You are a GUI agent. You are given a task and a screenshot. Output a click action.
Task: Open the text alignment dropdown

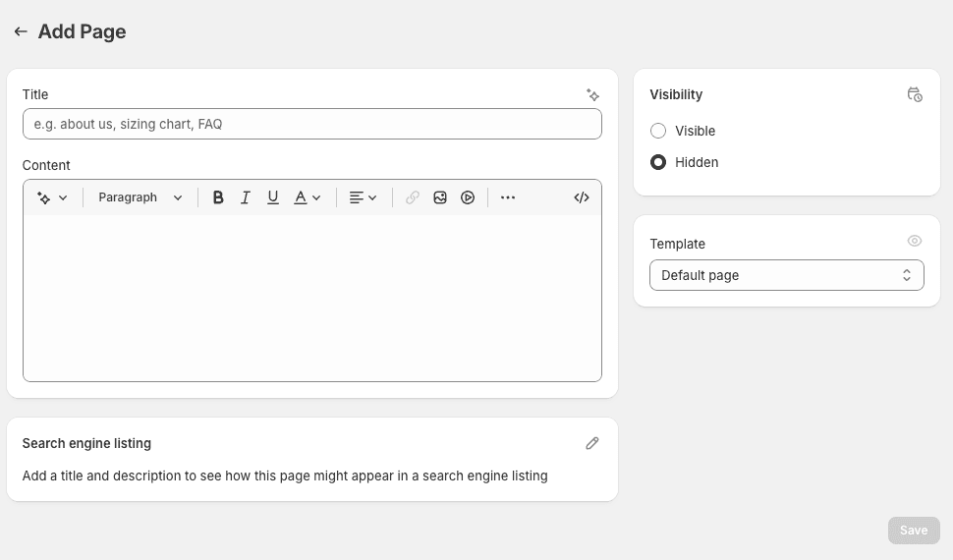363,197
